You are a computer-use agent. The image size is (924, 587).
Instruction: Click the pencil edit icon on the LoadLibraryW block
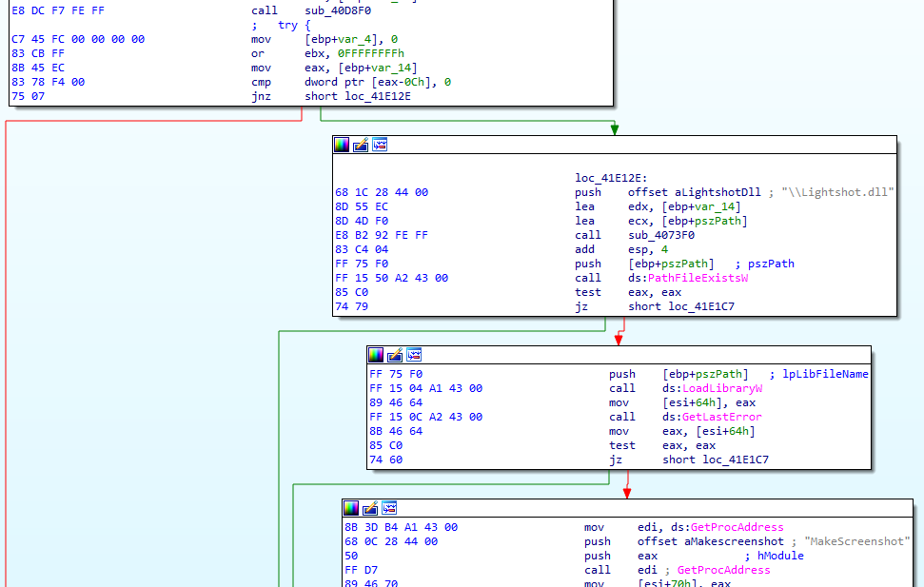395,355
